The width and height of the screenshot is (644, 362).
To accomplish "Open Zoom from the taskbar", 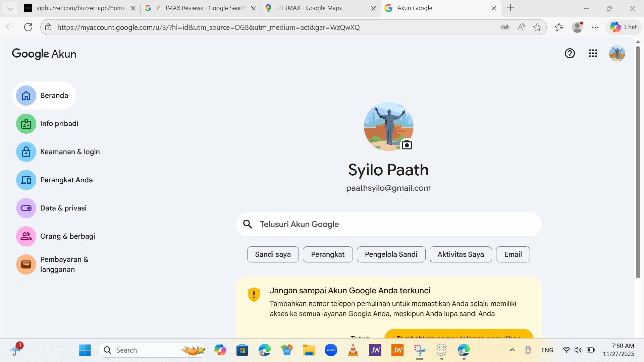I will click(x=331, y=350).
